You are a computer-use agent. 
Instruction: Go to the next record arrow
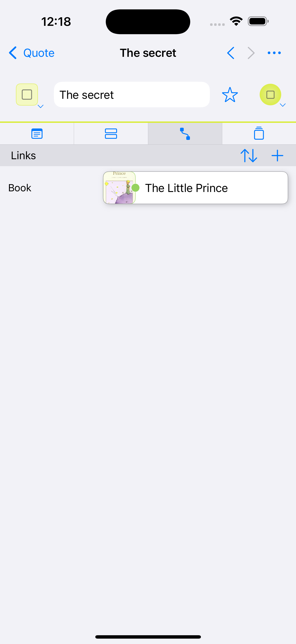pos(251,53)
